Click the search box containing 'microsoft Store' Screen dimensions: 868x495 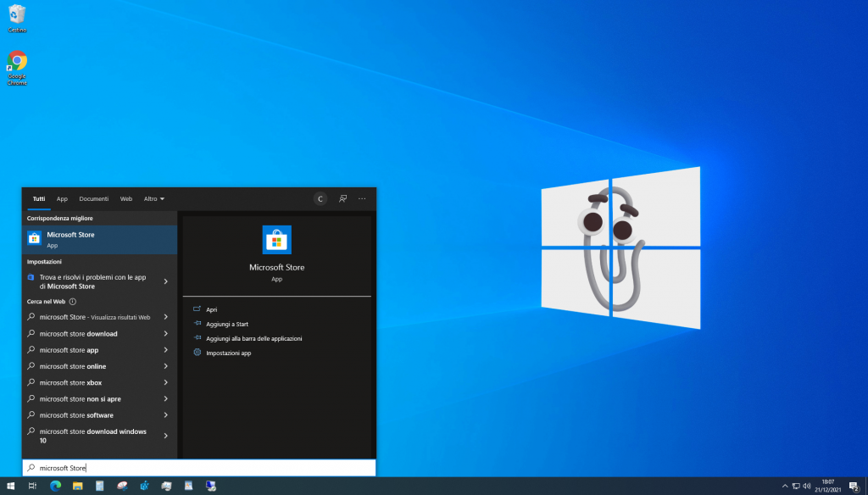click(x=203, y=468)
